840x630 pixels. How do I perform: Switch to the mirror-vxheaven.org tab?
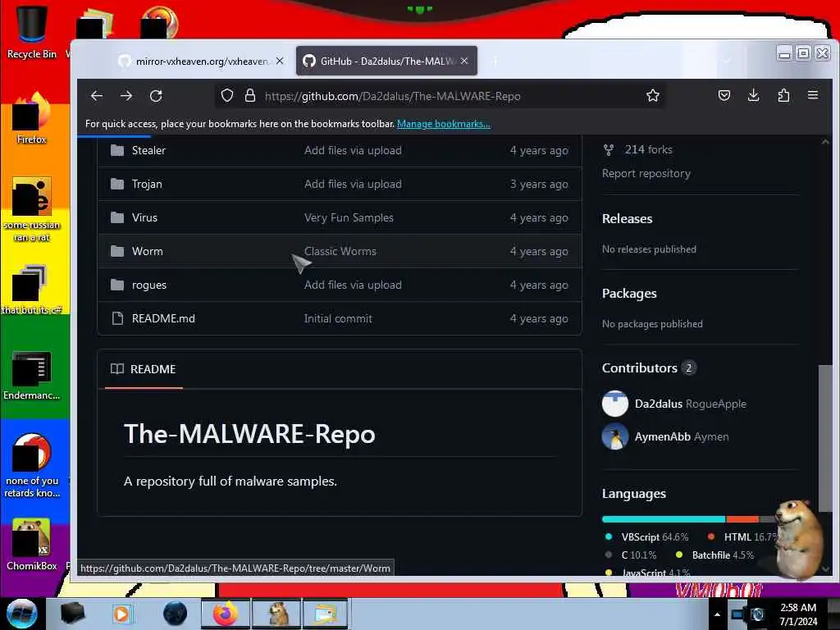(x=202, y=61)
